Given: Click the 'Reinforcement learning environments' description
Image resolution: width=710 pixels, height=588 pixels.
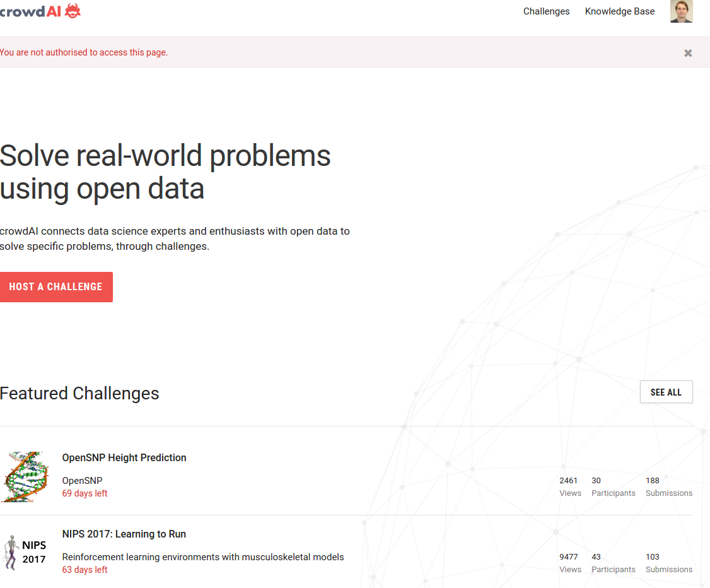Looking at the screenshot, I should coord(203,556).
